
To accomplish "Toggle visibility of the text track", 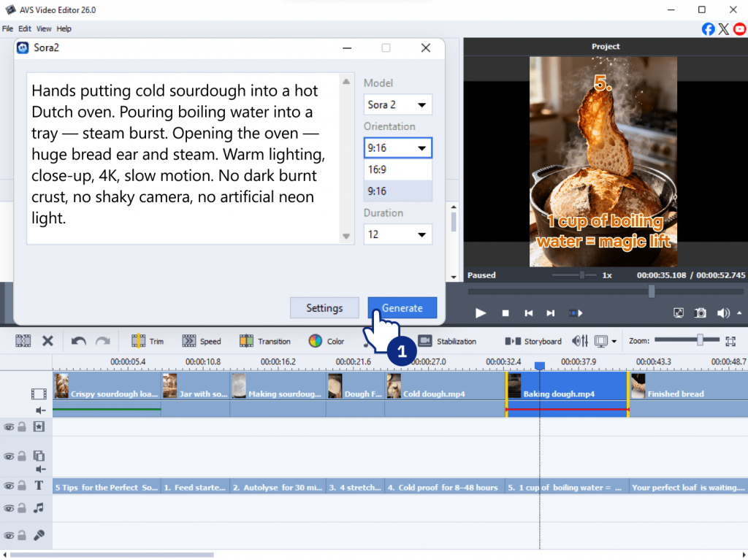I will 9,486.
